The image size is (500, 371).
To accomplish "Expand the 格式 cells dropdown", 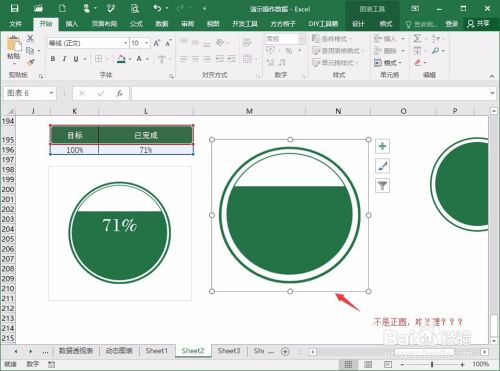I will coord(400,63).
